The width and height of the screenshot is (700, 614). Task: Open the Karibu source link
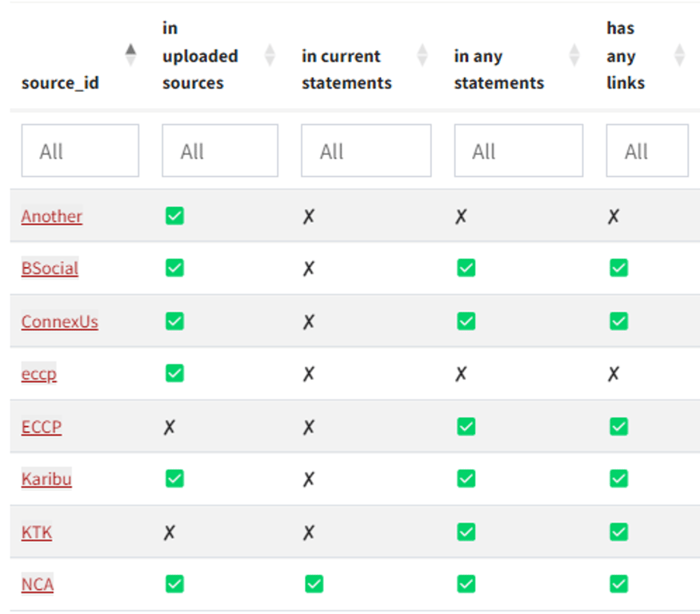[46, 479]
